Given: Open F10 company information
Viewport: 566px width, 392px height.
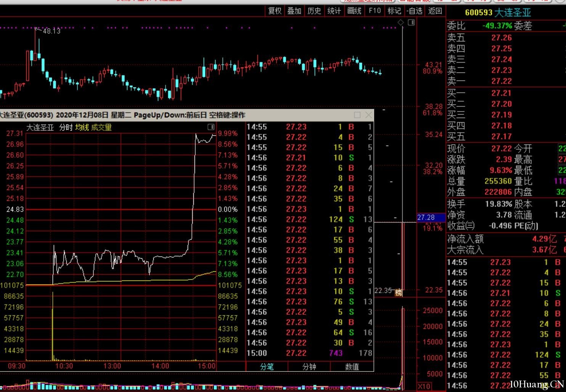Looking at the screenshot, I should tap(375, 11).
